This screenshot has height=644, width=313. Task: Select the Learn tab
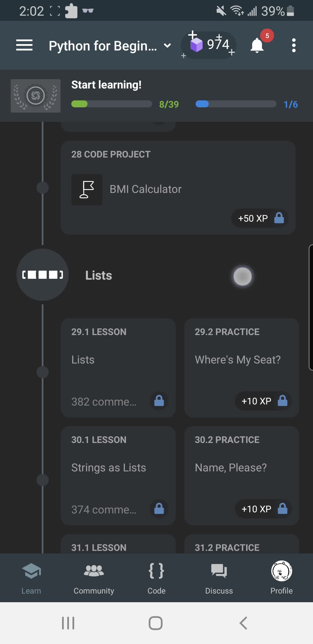pos(31,578)
